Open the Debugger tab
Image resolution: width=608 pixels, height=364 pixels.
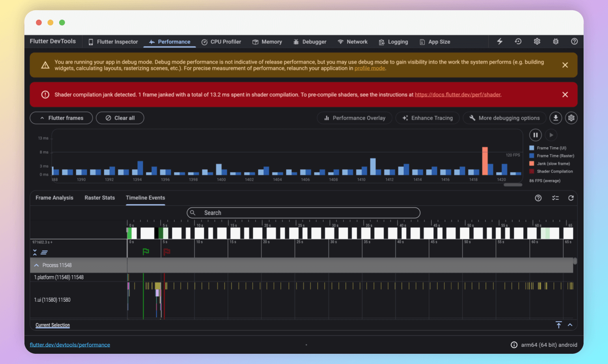point(310,42)
